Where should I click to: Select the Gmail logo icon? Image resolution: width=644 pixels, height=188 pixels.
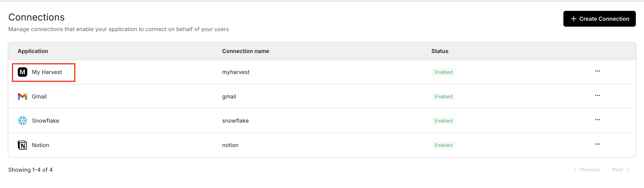point(22,96)
